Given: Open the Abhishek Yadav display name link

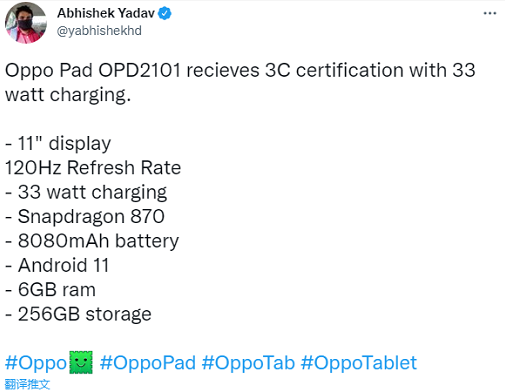Looking at the screenshot, I should point(106,13).
